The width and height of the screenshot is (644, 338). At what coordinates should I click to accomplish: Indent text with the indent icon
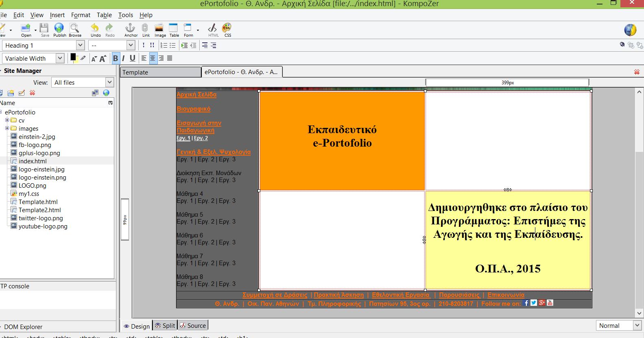184,45
